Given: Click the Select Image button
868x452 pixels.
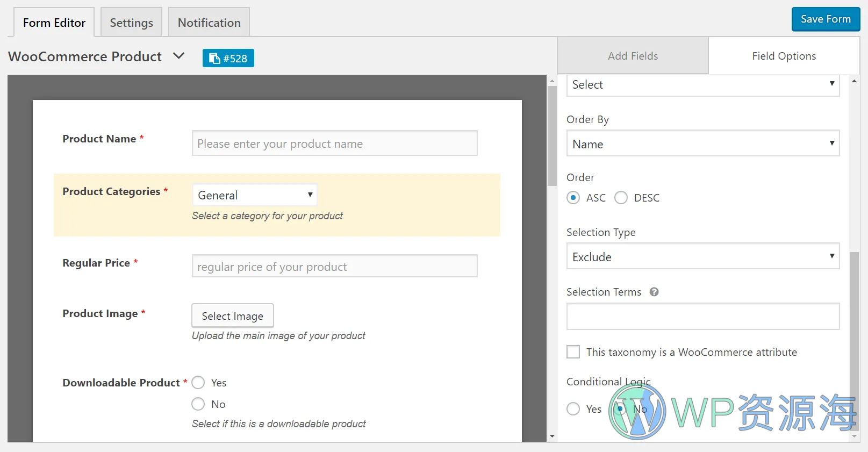Looking at the screenshot, I should click(x=233, y=315).
